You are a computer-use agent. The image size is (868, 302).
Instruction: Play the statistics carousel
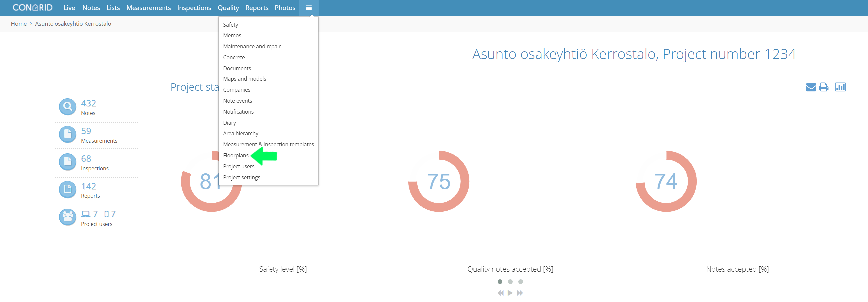coord(510,293)
